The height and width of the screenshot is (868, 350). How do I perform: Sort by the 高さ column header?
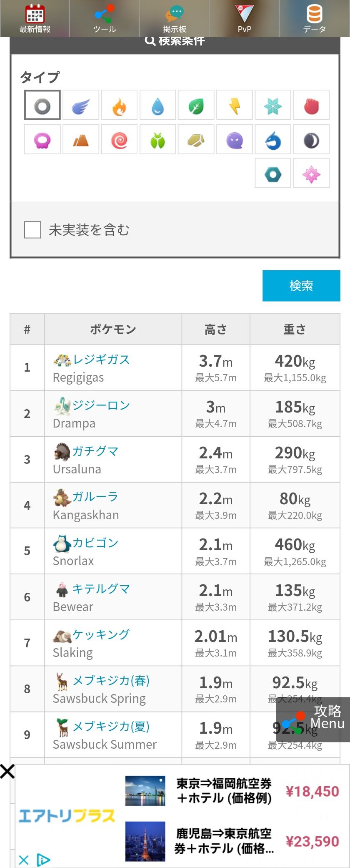coord(216,330)
